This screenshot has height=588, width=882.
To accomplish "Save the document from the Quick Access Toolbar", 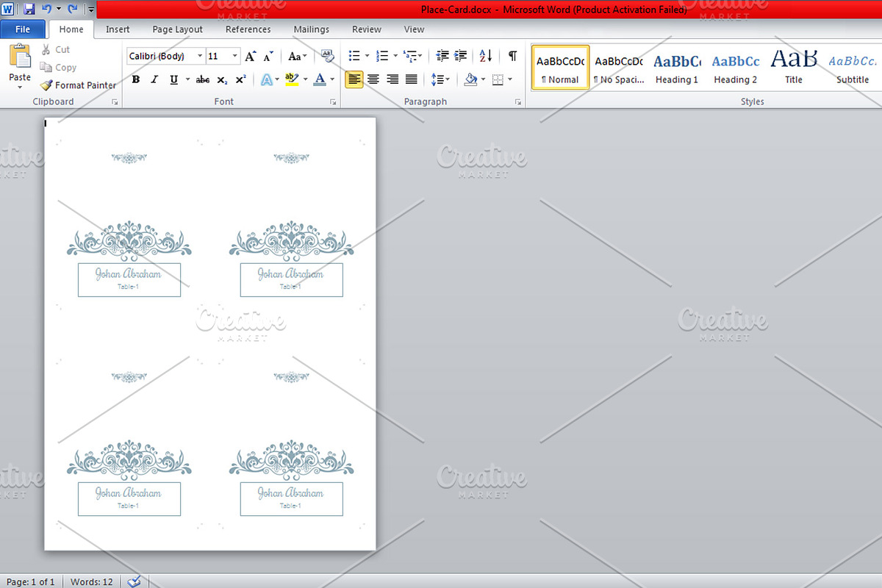I will 29,10.
